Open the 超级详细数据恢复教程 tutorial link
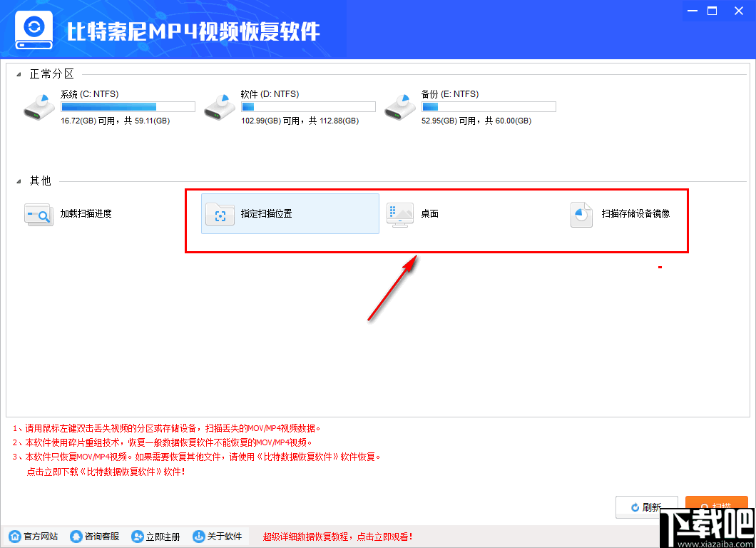The height and width of the screenshot is (548, 756). coord(337,537)
